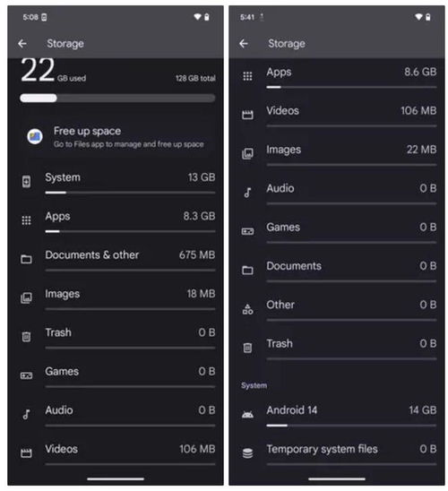This screenshot has height=491, width=448.
Task: Tap the back arrow in left Storage screen
Action: tap(22, 44)
